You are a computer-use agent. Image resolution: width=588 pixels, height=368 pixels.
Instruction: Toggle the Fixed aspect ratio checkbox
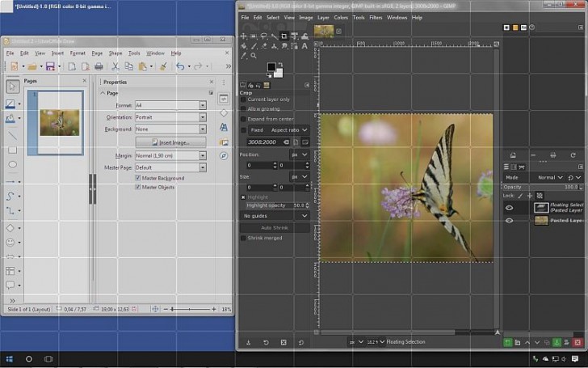(x=243, y=130)
